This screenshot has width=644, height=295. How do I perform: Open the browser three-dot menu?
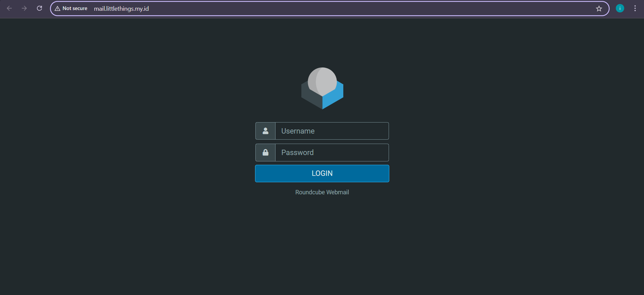click(x=635, y=8)
